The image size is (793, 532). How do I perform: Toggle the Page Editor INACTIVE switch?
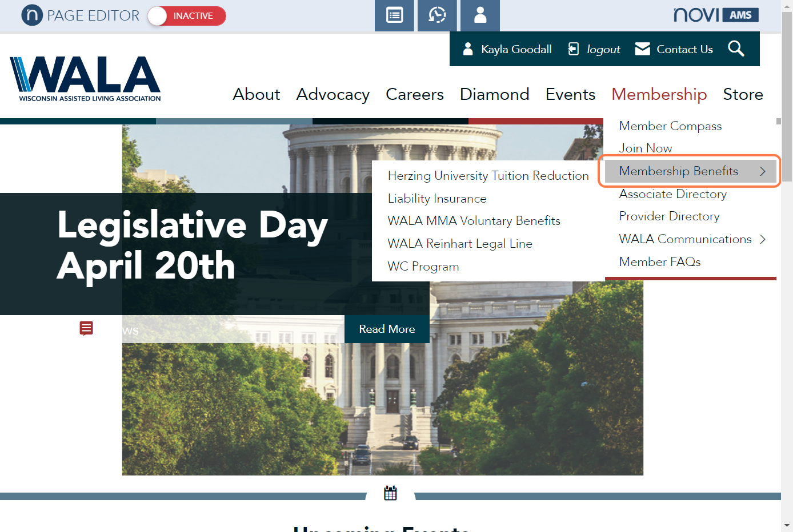(187, 16)
